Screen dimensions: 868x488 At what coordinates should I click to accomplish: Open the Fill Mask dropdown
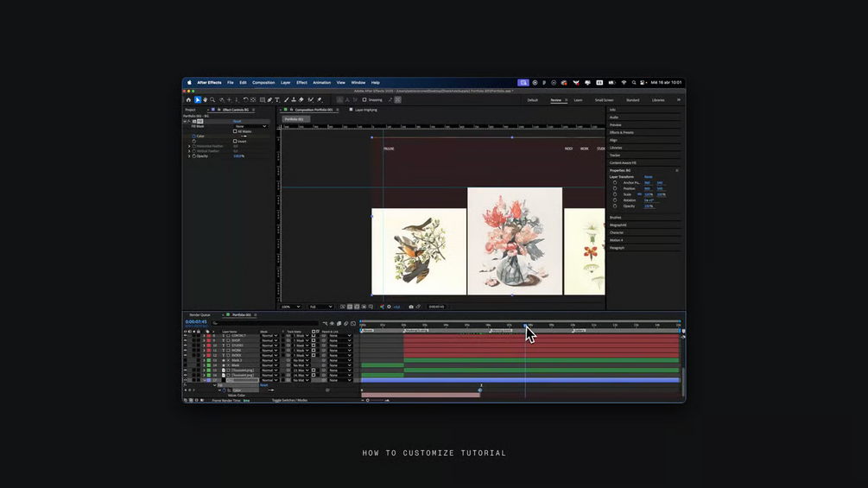pos(250,126)
